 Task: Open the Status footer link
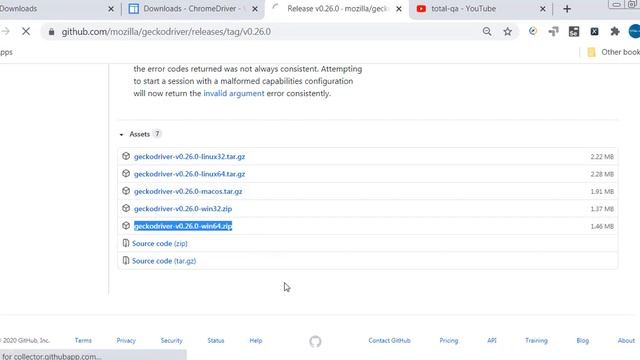(x=216, y=340)
